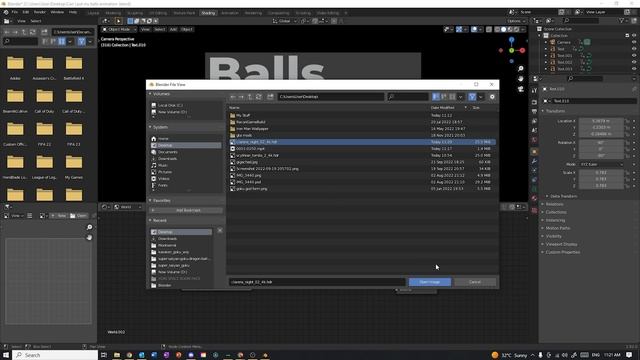Click the Scale X value field

(x=601, y=173)
